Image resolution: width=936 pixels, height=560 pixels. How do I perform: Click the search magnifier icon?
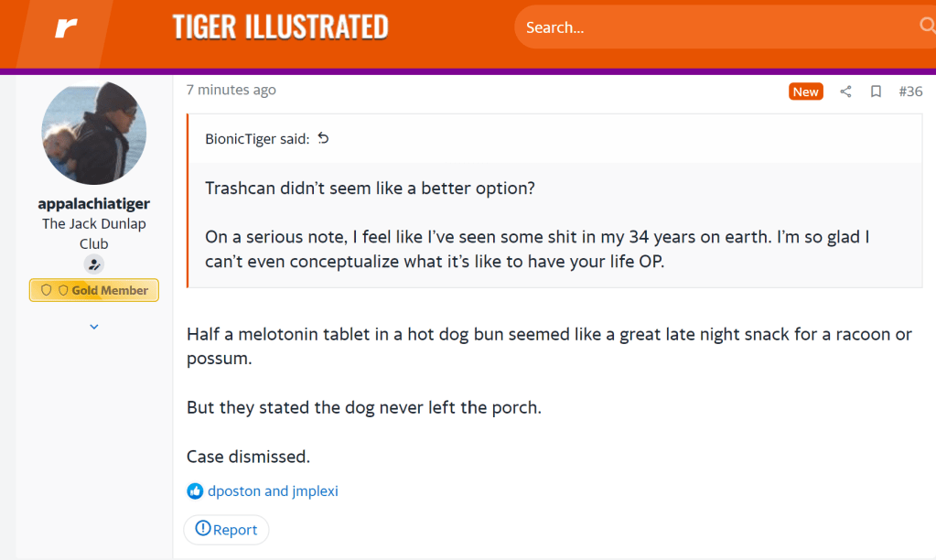click(927, 27)
